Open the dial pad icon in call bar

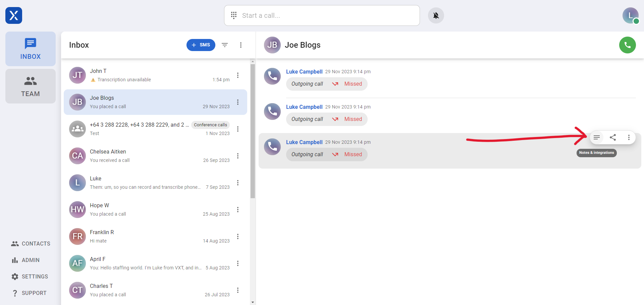(x=234, y=15)
